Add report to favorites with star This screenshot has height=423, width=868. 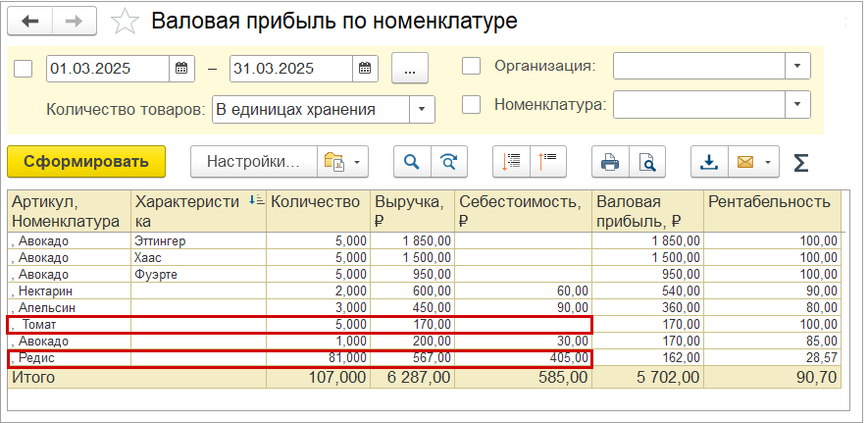tap(125, 21)
